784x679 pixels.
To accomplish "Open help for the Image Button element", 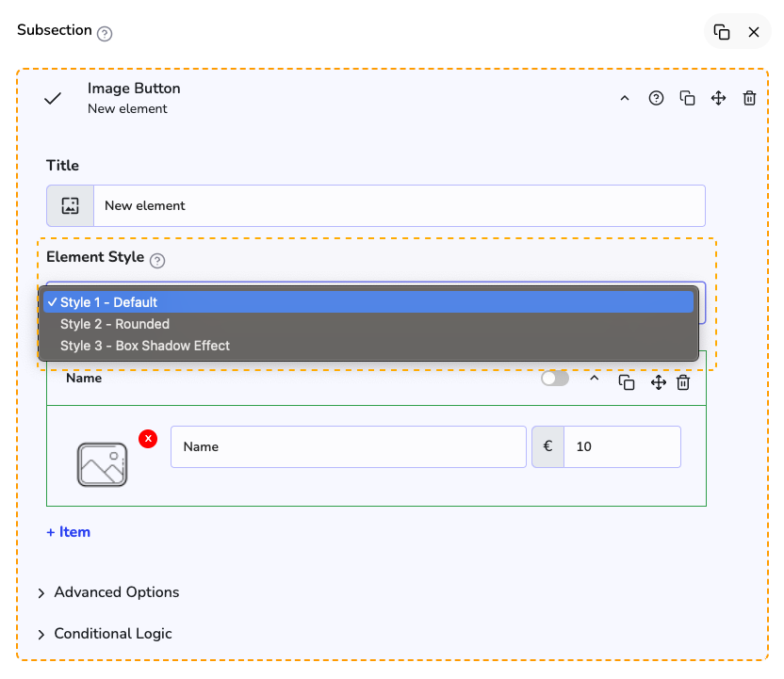I will 656,98.
